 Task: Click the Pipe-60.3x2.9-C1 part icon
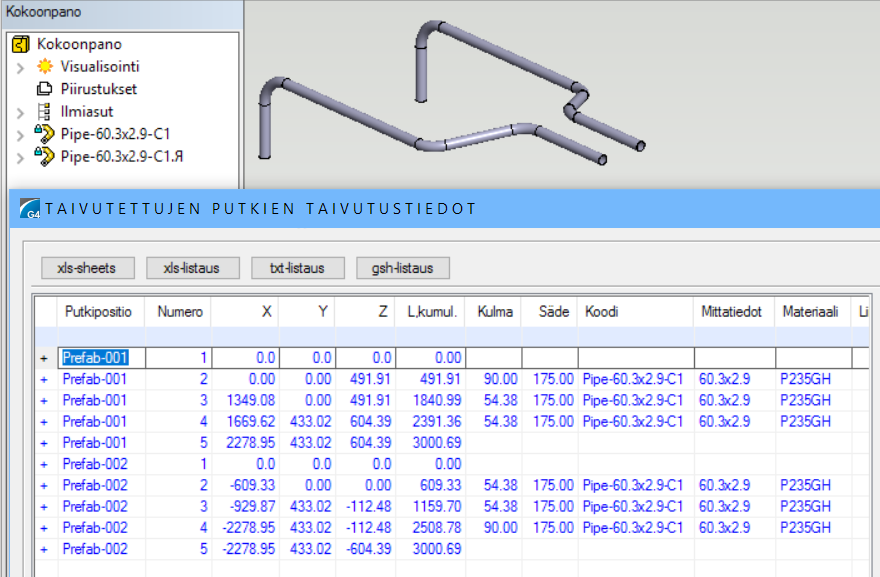click(44, 133)
